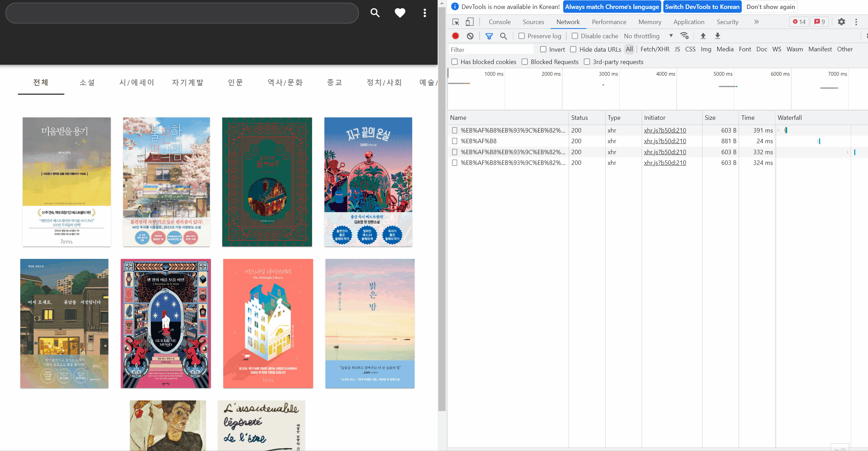Select the 소설 category tab
This screenshot has height=451, width=868.
87,83
